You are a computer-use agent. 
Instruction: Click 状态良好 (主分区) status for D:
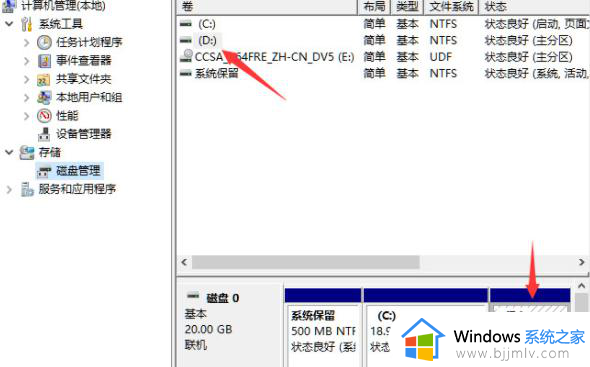coord(529,40)
